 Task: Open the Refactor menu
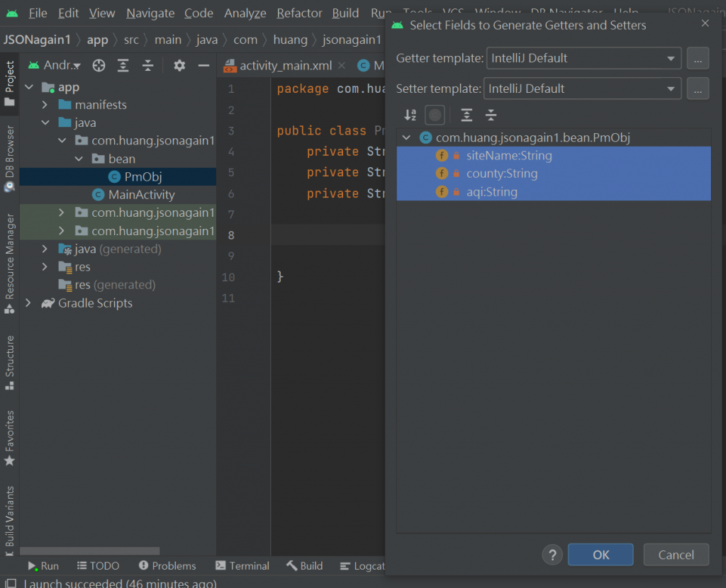click(x=299, y=13)
